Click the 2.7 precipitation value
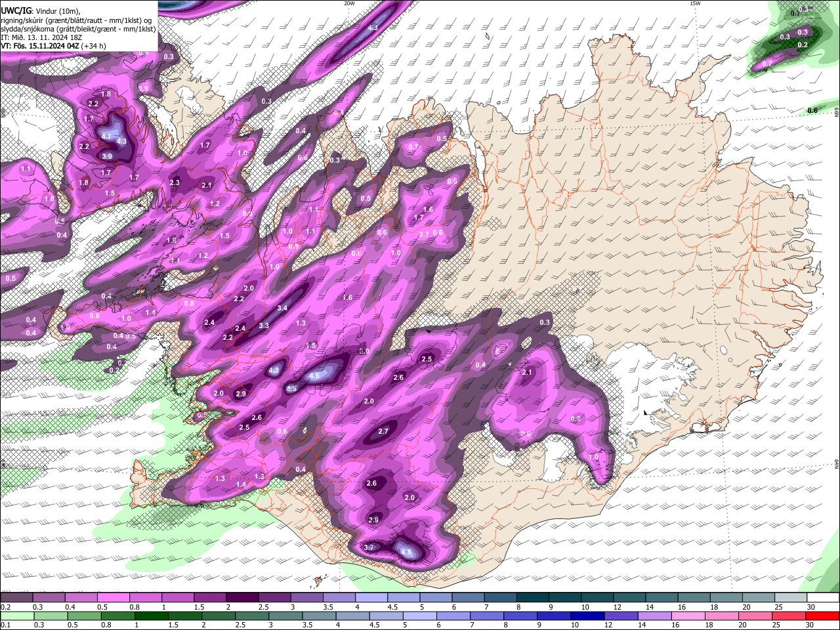Image resolution: width=840 pixels, height=630 pixels. pyautogui.click(x=384, y=431)
